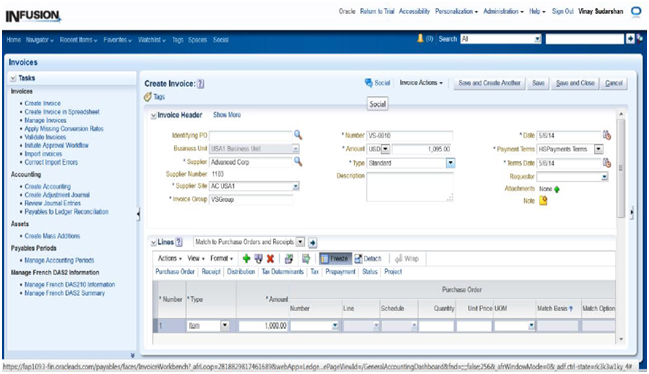Click the Match Basis help icon

(571, 309)
